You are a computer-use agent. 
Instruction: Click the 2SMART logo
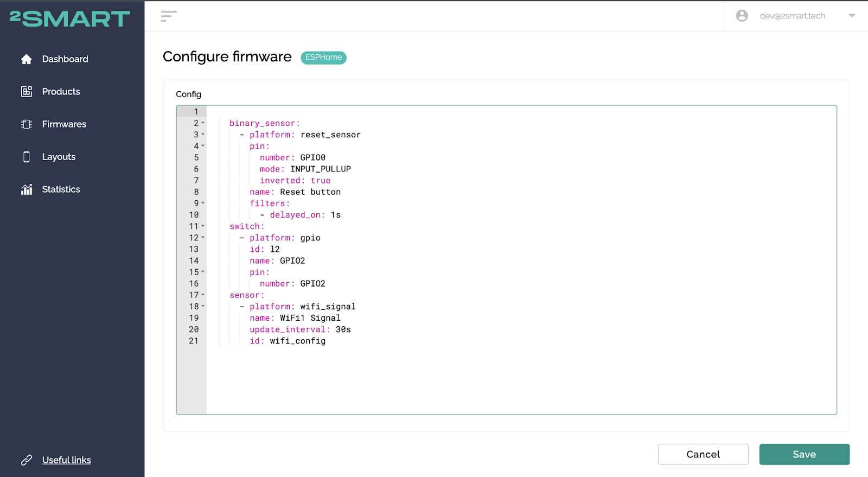point(70,19)
